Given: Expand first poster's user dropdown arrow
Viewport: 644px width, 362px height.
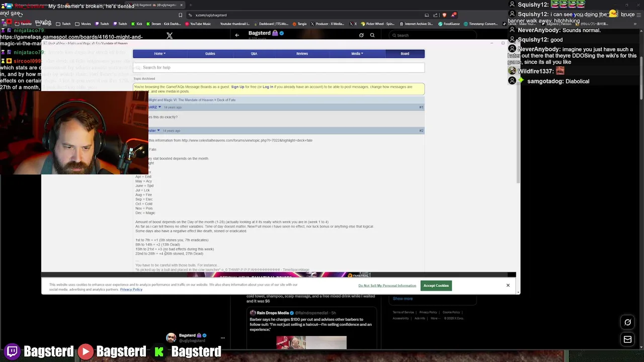Looking at the screenshot, I should 160,107.
